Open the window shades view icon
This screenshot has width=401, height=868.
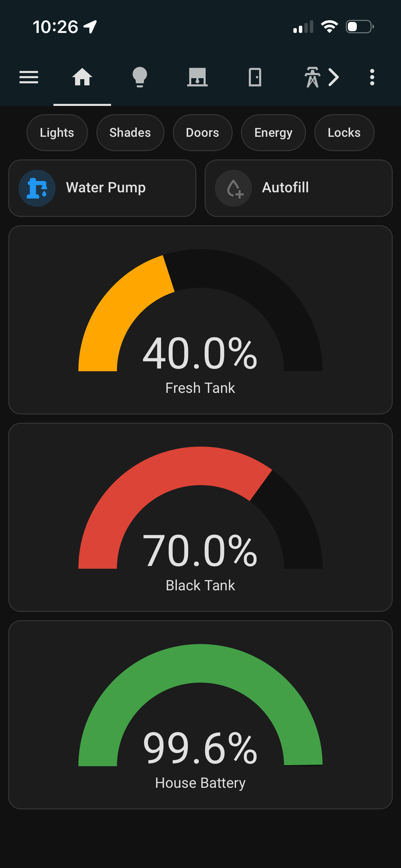coord(197,77)
